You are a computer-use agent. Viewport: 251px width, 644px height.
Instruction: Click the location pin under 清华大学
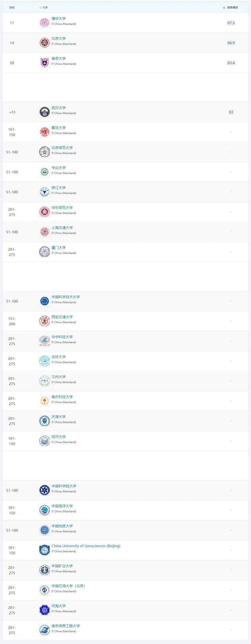[53, 24]
